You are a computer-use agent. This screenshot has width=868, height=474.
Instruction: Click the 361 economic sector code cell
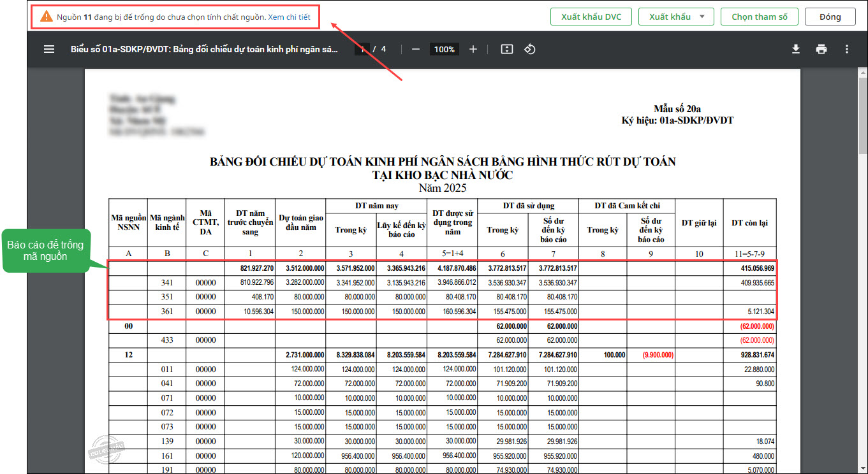[x=167, y=312]
